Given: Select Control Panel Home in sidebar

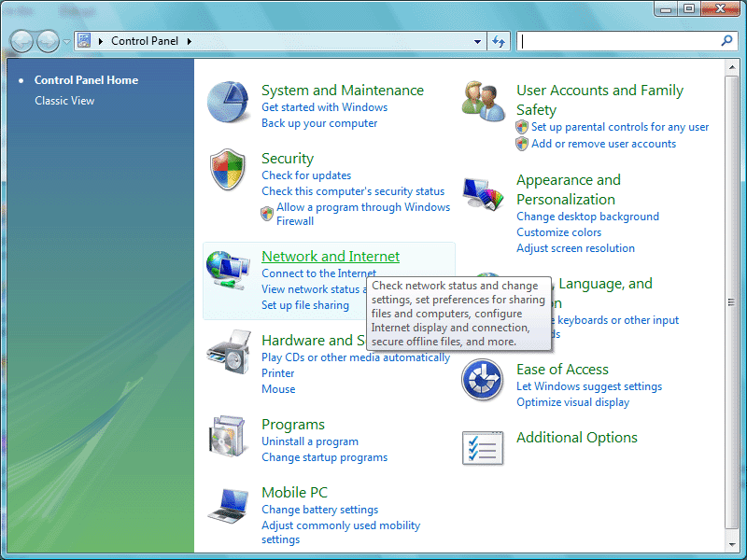Looking at the screenshot, I should click(x=86, y=80).
